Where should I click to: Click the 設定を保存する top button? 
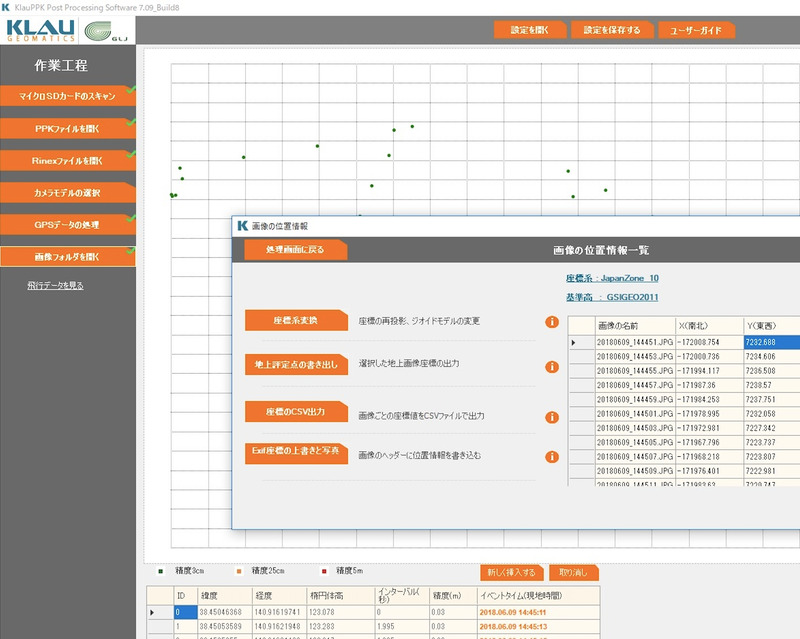click(610, 30)
